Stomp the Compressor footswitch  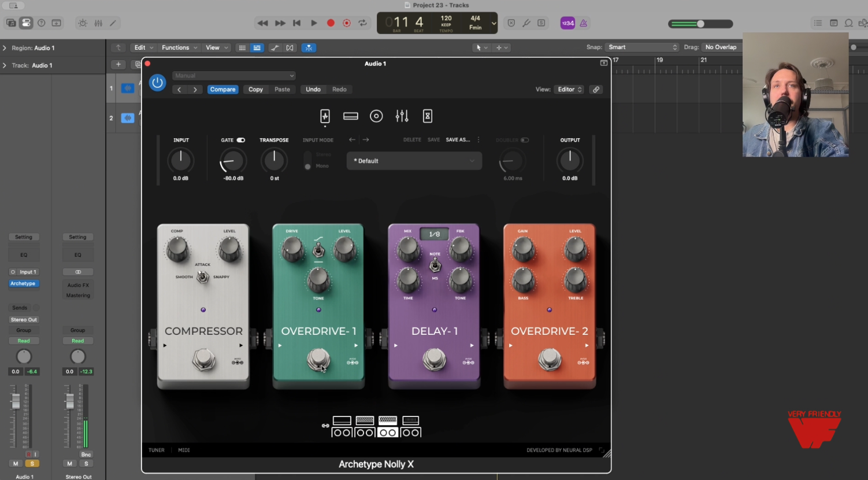[203, 360]
